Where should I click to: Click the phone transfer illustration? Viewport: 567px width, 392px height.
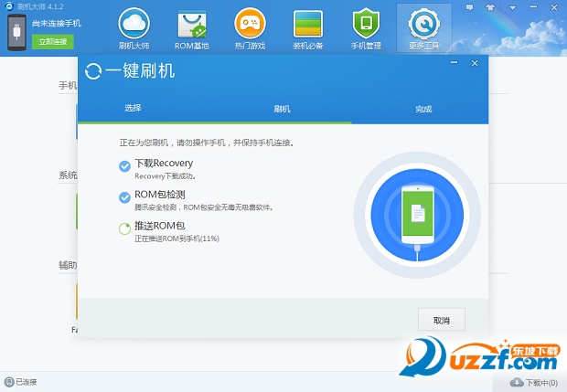tap(417, 215)
